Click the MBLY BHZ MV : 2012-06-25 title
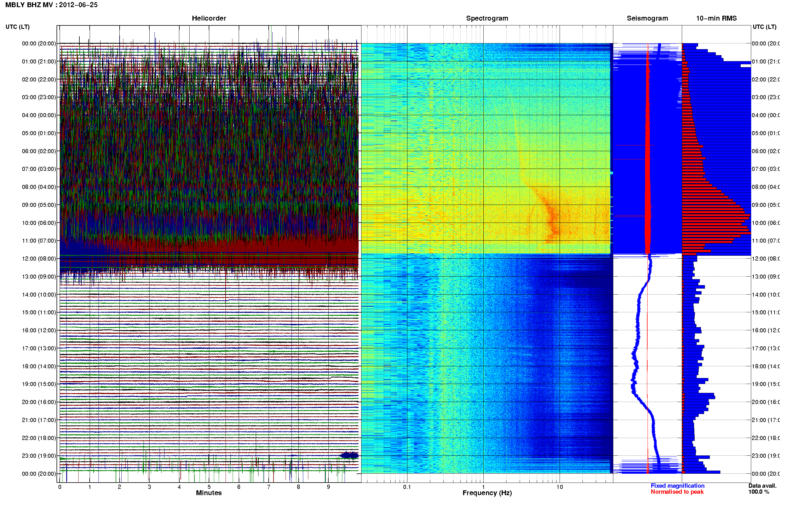The image size is (812, 508). click(51, 5)
